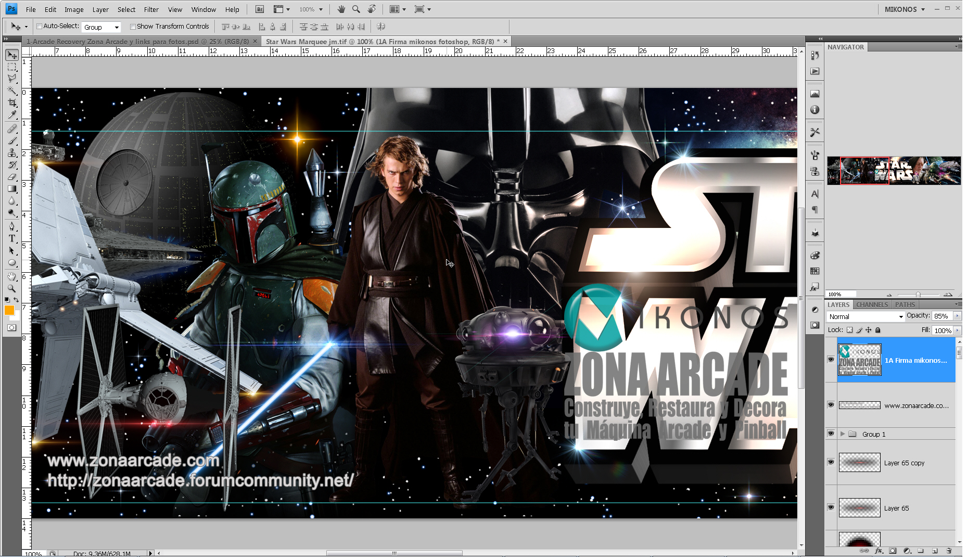This screenshot has height=560, width=967.
Task: Select the Blur tool
Action: pyautogui.click(x=12, y=201)
